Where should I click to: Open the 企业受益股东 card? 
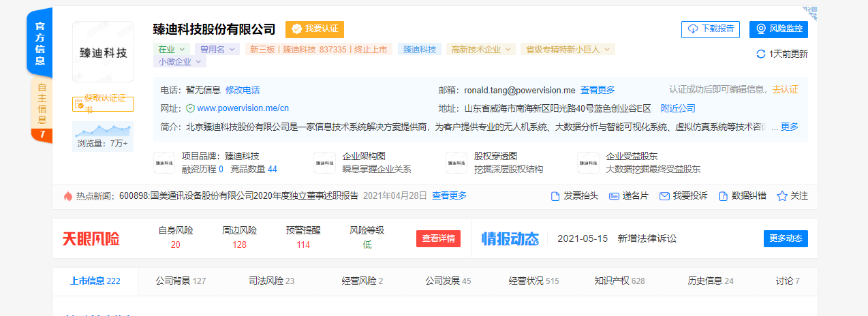[639, 163]
